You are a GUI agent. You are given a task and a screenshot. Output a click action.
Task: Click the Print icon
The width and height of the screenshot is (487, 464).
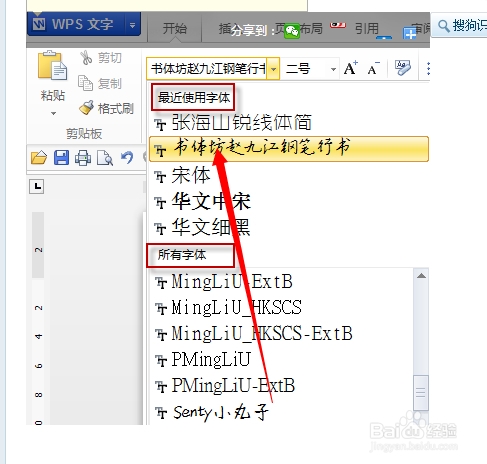tap(83, 158)
